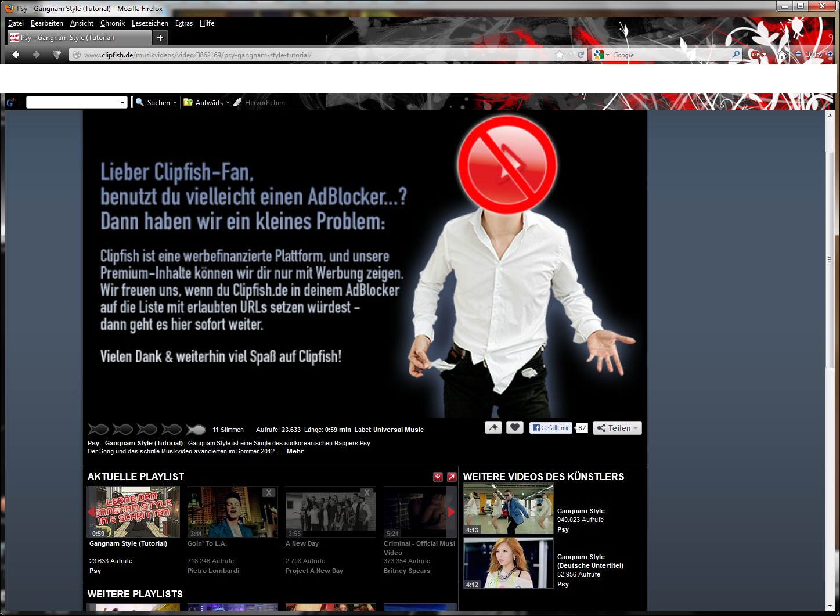The width and height of the screenshot is (840, 616).
Task: Click the search magnifier in Google box
Action: point(736,55)
